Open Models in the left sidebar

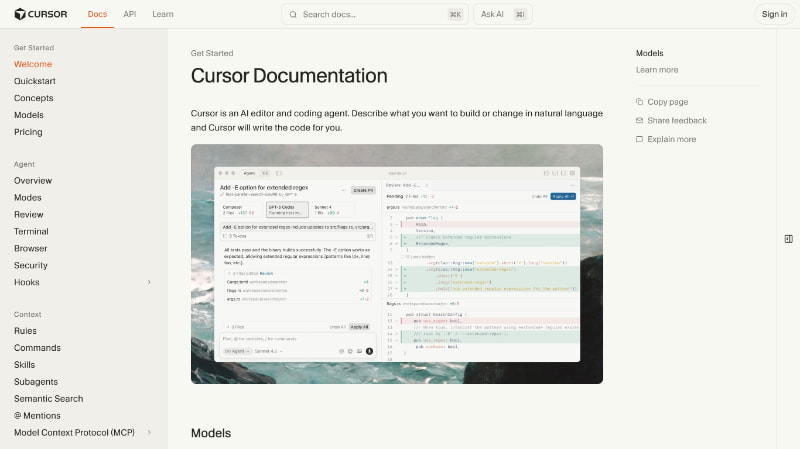coord(29,115)
